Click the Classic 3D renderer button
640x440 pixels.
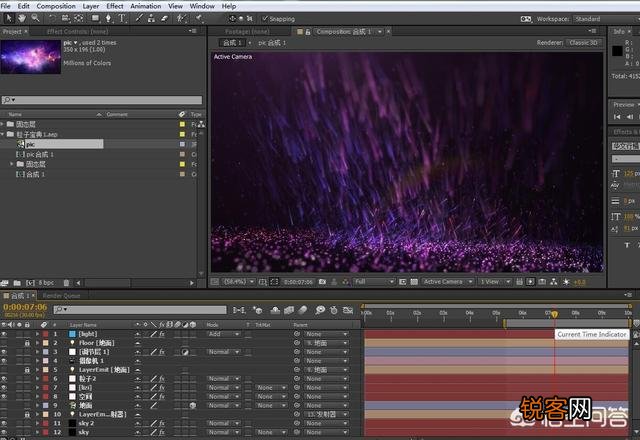click(585, 43)
